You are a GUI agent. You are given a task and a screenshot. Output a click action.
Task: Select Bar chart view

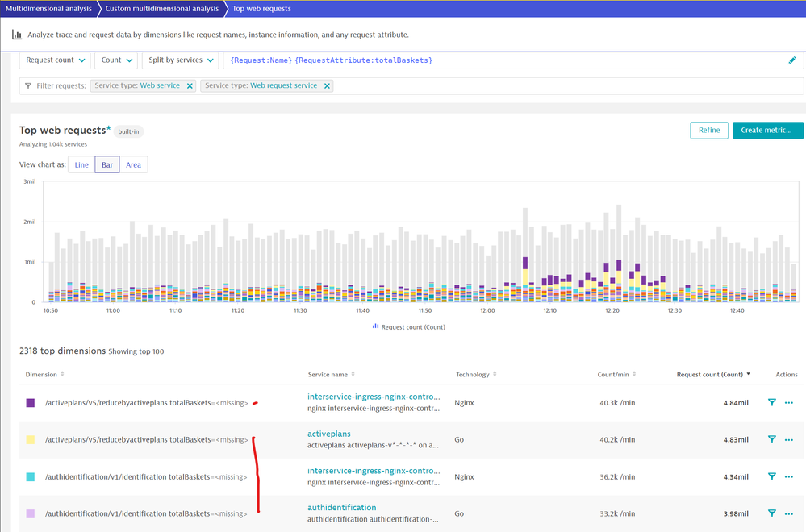coord(106,165)
